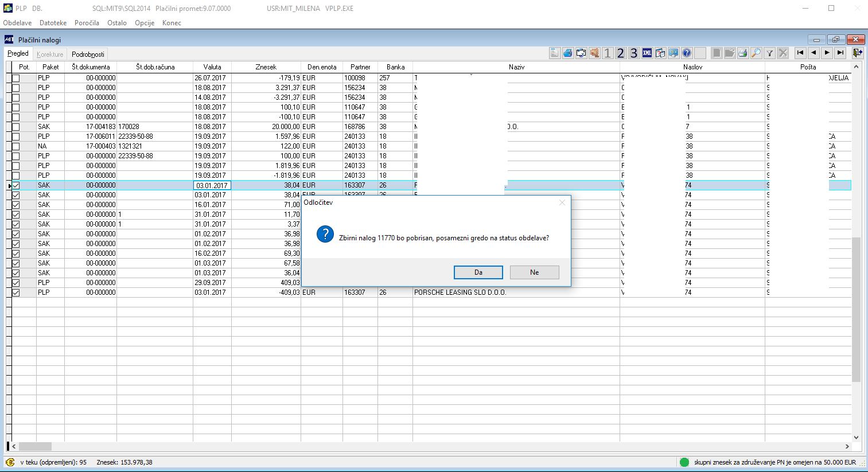Click the number 2 toolbar icon
Screen dimensions: 868x472
pyautogui.click(x=621, y=53)
